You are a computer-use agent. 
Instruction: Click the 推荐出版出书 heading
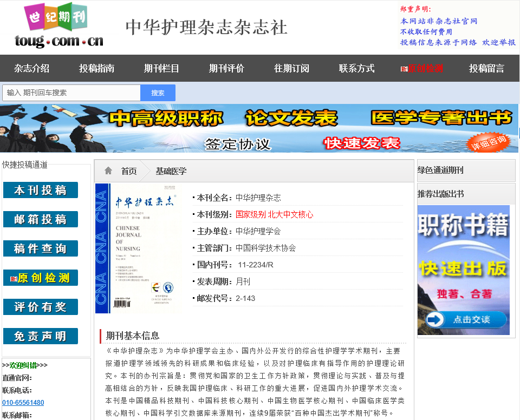(440, 194)
